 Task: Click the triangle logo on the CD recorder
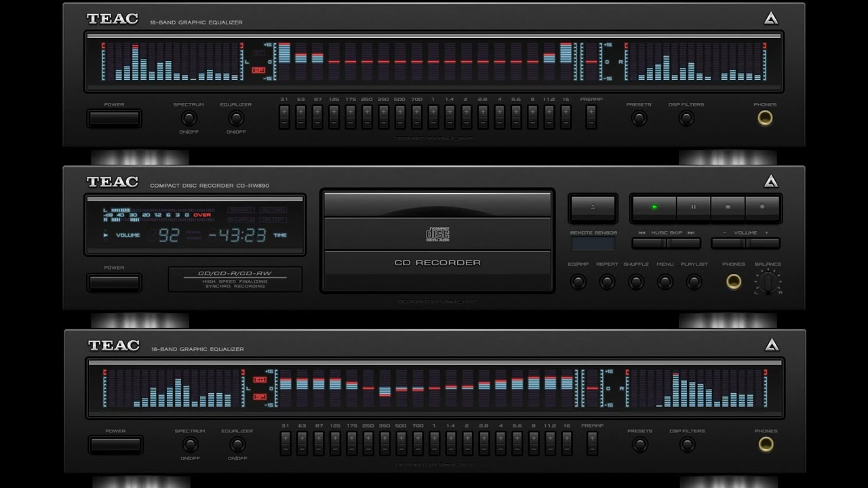[771, 181]
